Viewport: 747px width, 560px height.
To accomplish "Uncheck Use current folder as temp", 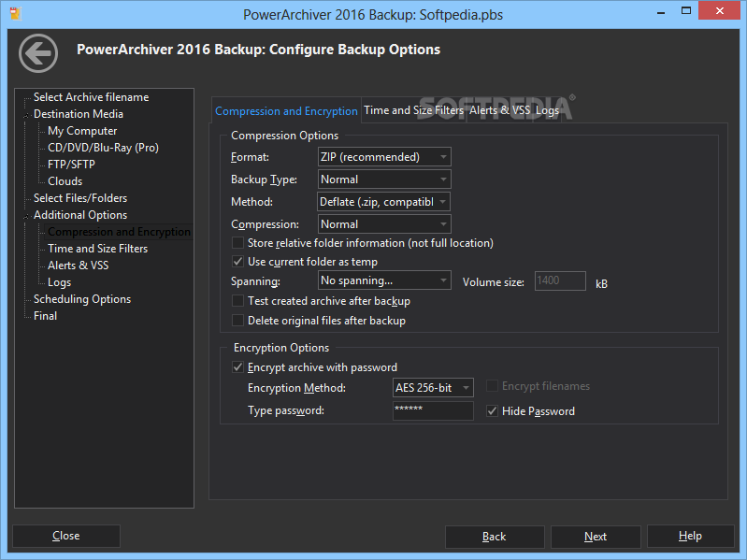I will click(237, 262).
